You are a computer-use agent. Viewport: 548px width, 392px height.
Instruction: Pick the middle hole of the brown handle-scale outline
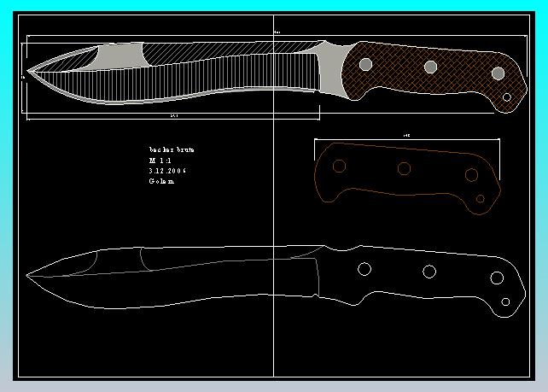coord(404,168)
